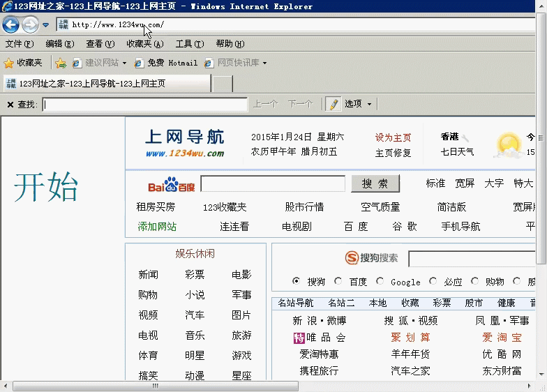Click the horizontal scrollbar left arrow
The height and width of the screenshot is (392, 547).
coord(6,386)
